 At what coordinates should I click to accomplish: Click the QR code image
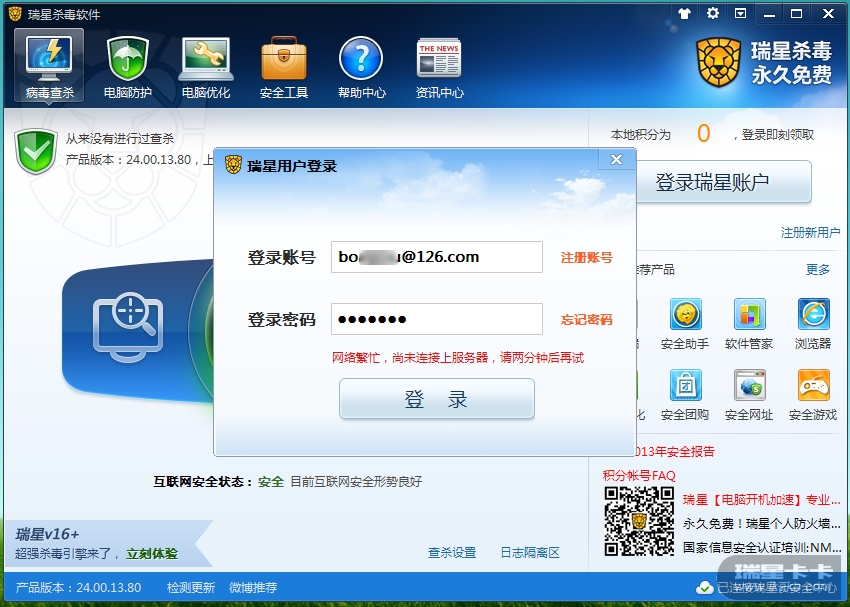click(x=639, y=521)
